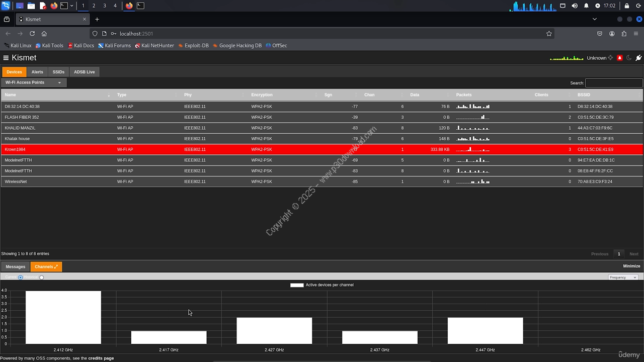This screenshot has height=362, width=644.
Task: Open the Firefox extensions puzzle icon
Action: coord(624,33)
